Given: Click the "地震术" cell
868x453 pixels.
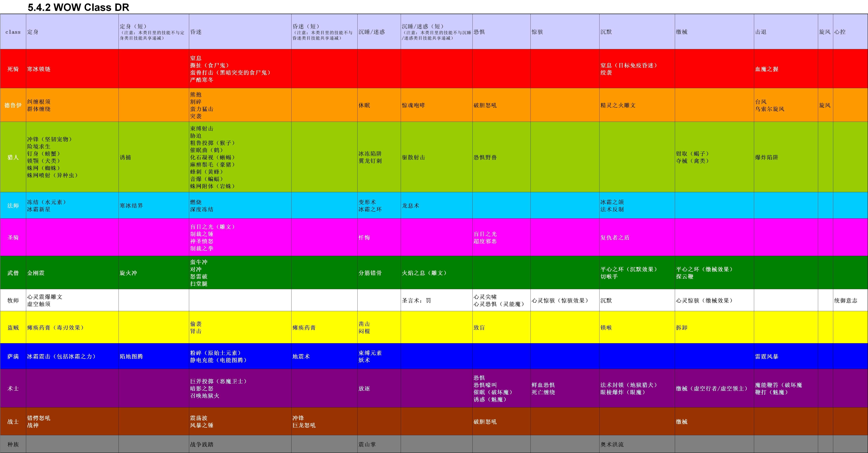Looking at the screenshot, I should point(324,356).
